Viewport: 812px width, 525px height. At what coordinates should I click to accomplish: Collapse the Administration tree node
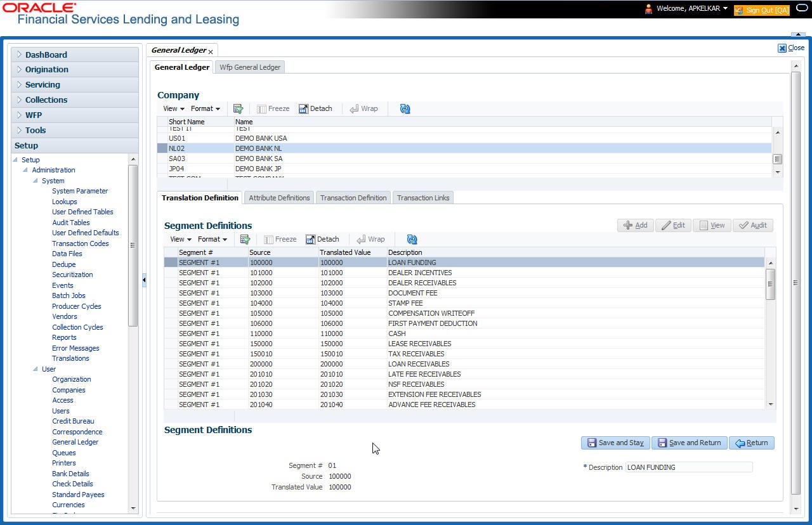point(25,170)
